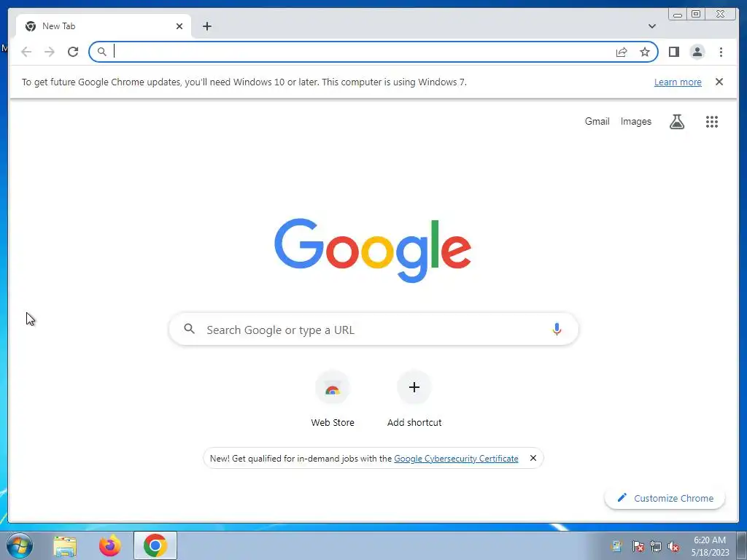The width and height of the screenshot is (747, 560).
Task: Click the Forward navigation arrow
Action: (x=50, y=52)
